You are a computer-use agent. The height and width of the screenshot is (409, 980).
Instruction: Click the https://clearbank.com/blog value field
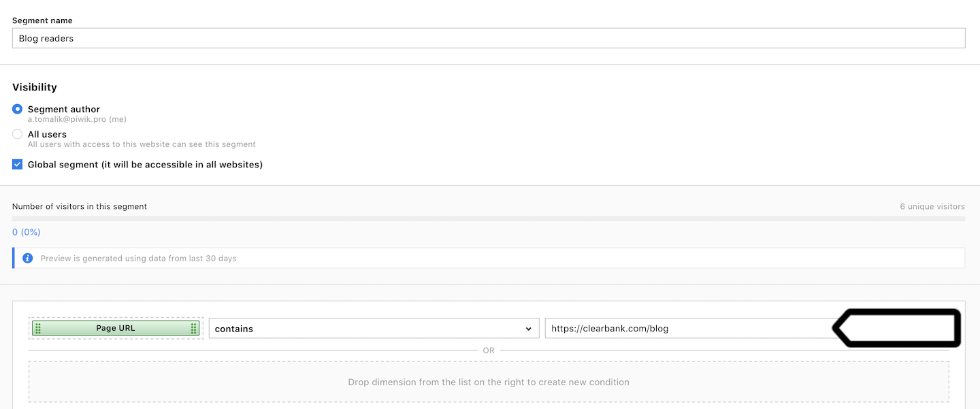[687, 329]
